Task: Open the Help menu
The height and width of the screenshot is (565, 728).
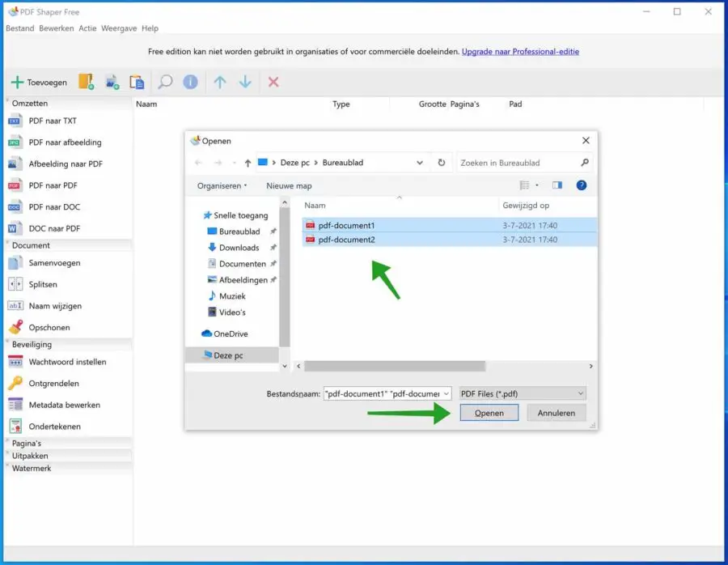Action: [150, 28]
